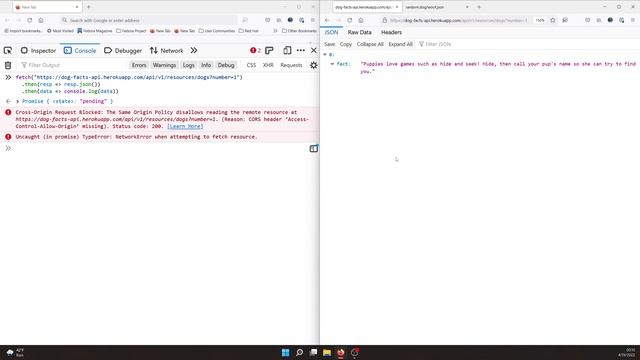Open DevTools three-dot options menu
The image size is (640, 360).
point(301,50)
